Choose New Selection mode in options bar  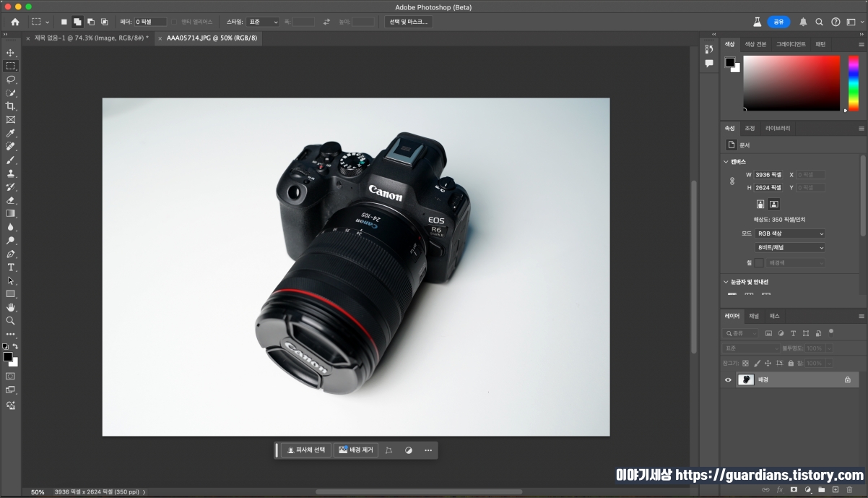point(64,22)
